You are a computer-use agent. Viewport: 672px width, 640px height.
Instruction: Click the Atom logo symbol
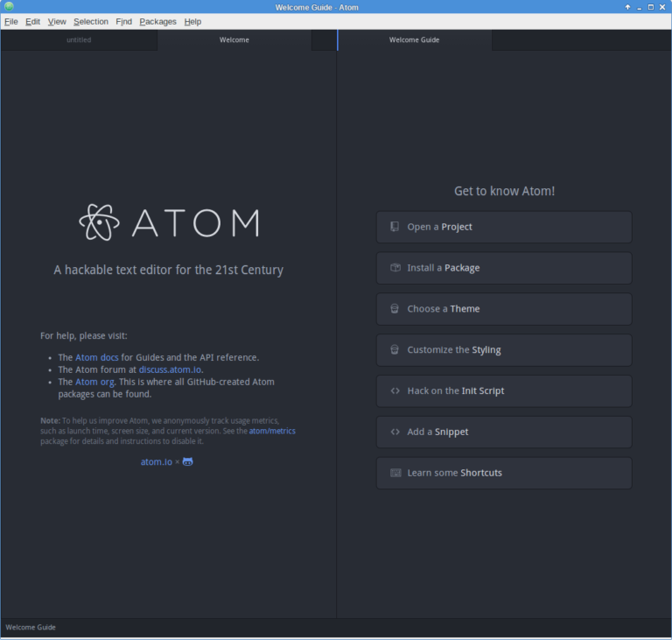[99, 222]
